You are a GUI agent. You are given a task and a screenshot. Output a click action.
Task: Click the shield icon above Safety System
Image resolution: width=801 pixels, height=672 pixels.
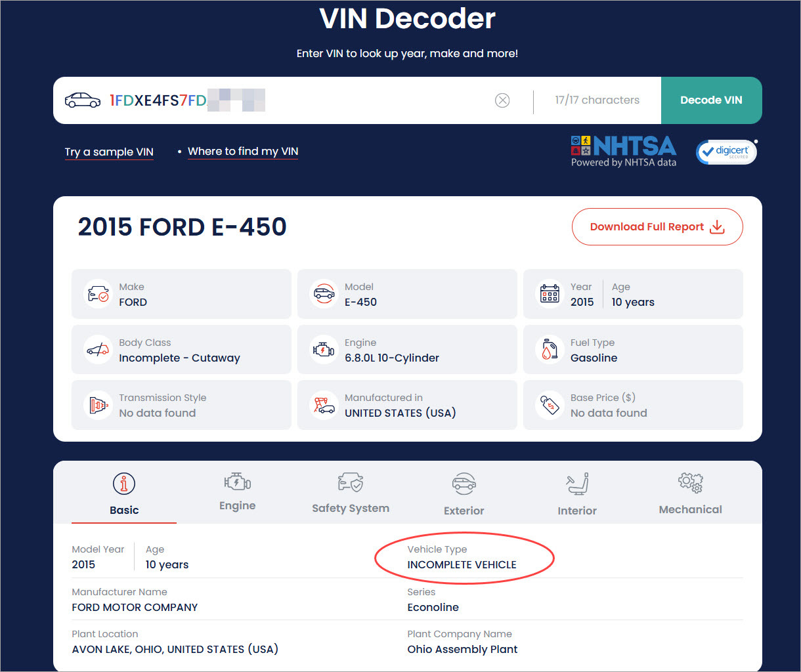click(351, 481)
